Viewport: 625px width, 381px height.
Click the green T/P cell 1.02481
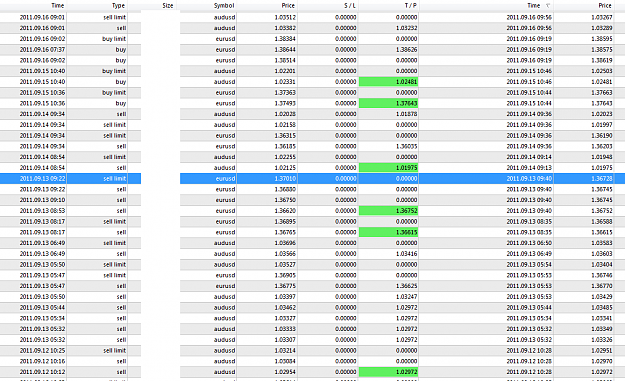388,82
